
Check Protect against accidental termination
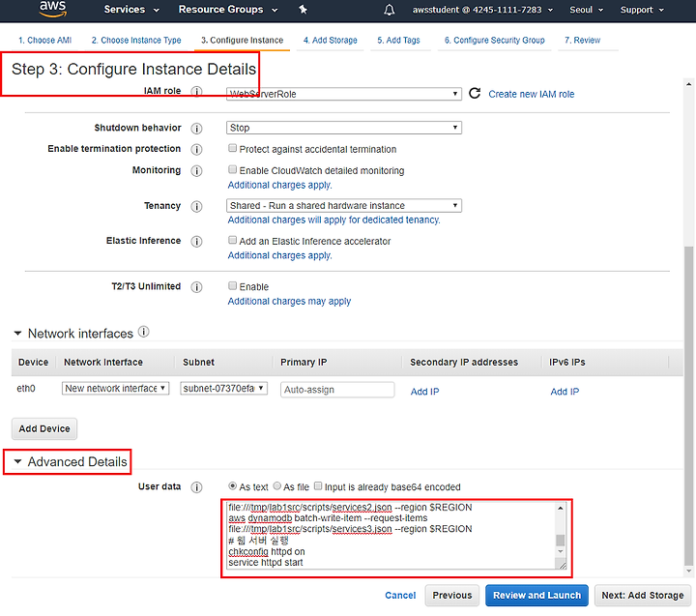pos(232,148)
